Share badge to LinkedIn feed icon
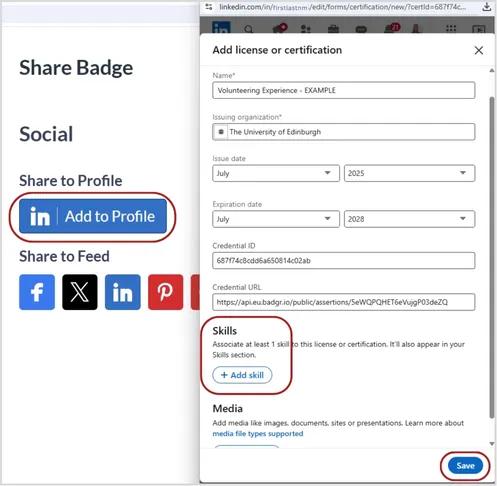 (x=123, y=292)
